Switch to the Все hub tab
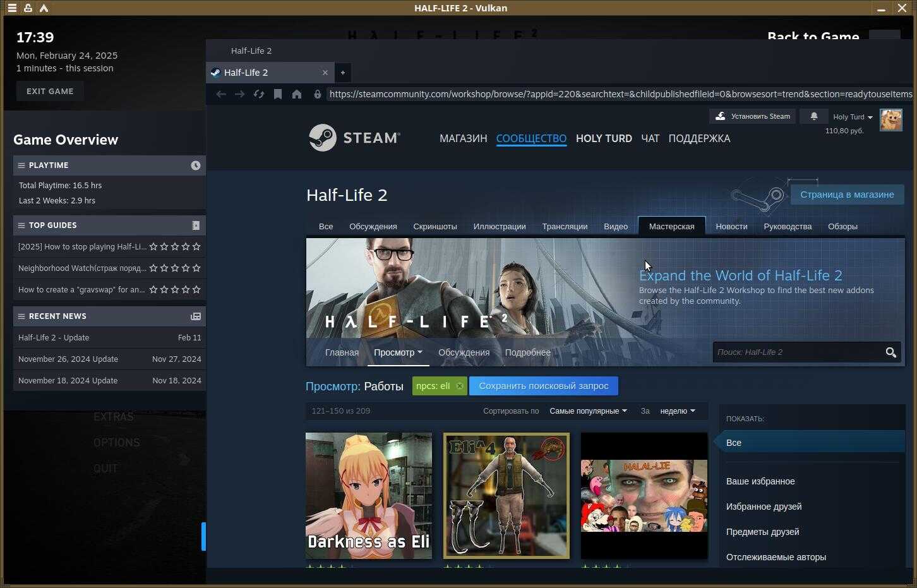 [x=326, y=226]
